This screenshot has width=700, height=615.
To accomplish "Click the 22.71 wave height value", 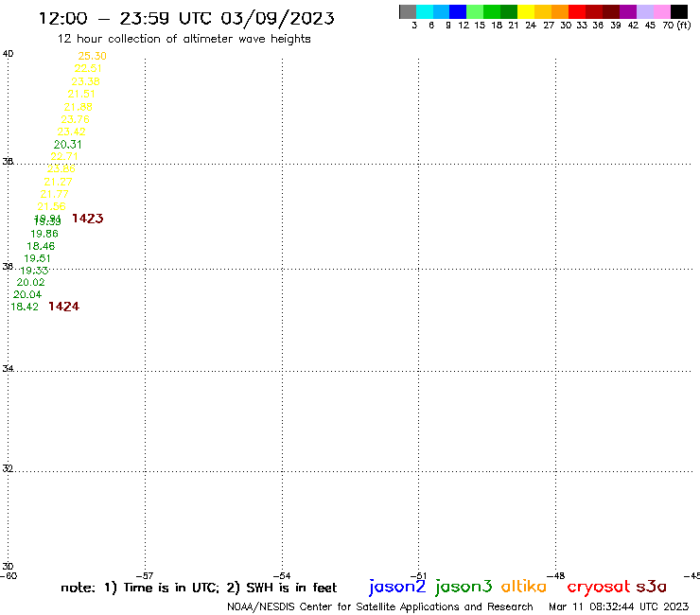I will tap(64, 156).
